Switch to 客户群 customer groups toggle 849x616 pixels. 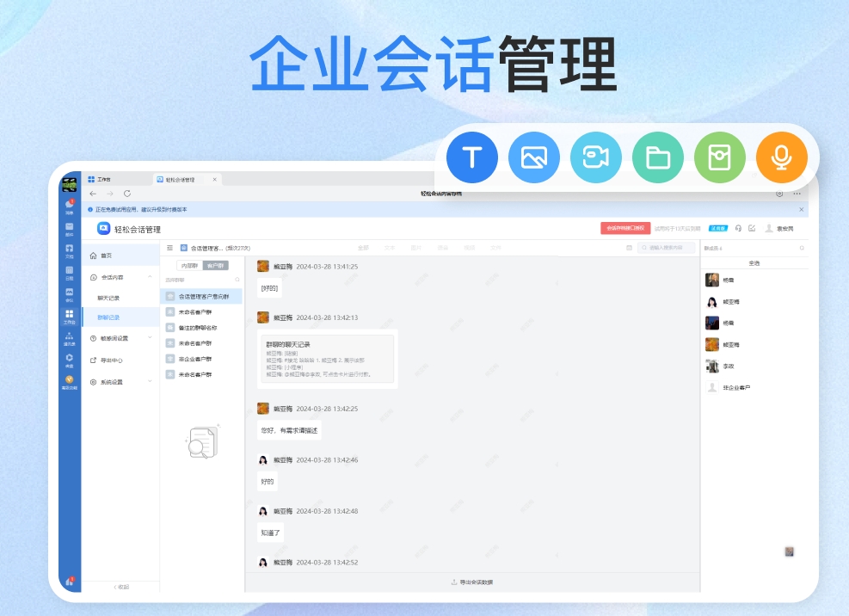point(216,266)
